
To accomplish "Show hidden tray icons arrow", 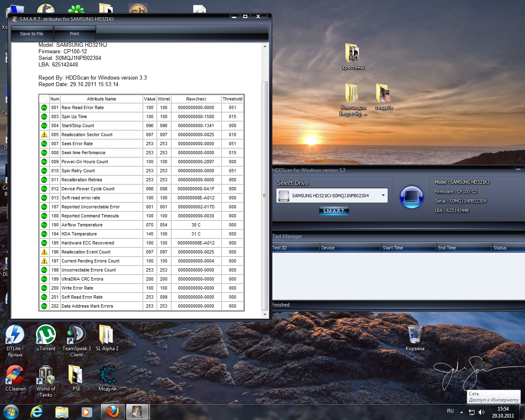I will pos(461,412).
